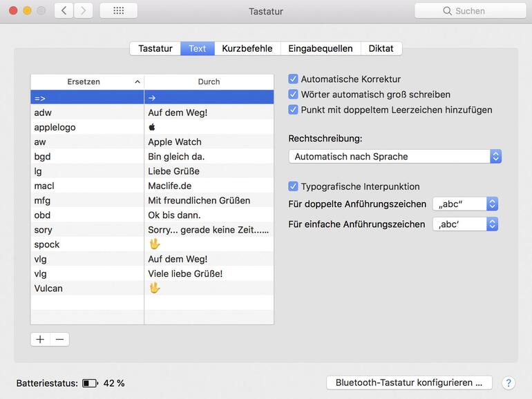This screenshot has height=399, width=532.
Task: Remove selected replacement with minus button
Action: [x=59, y=339]
